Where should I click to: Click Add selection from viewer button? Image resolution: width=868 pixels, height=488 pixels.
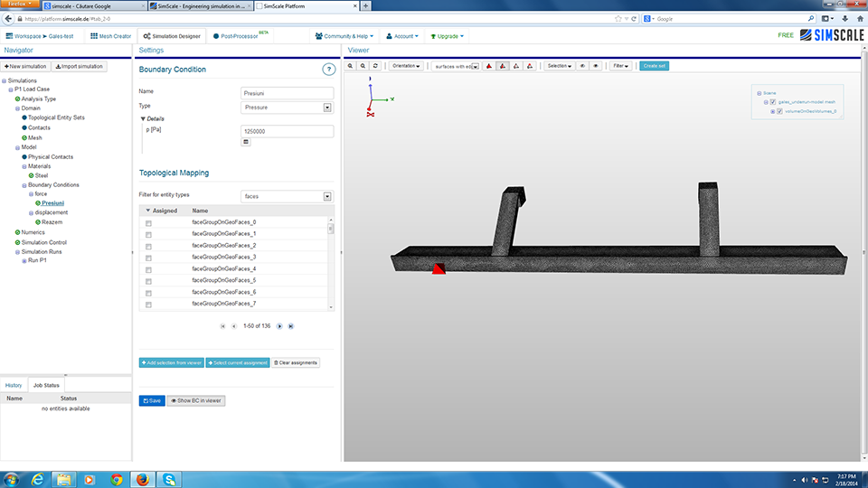click(x=172, y=363)
